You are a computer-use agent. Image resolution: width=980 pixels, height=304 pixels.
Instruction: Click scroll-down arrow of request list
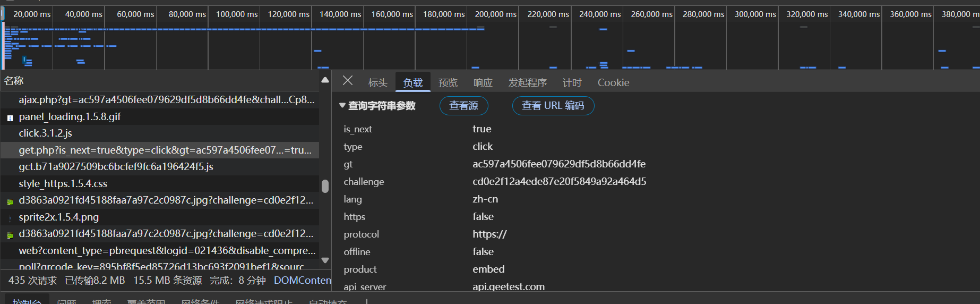(x=325, y=260)
